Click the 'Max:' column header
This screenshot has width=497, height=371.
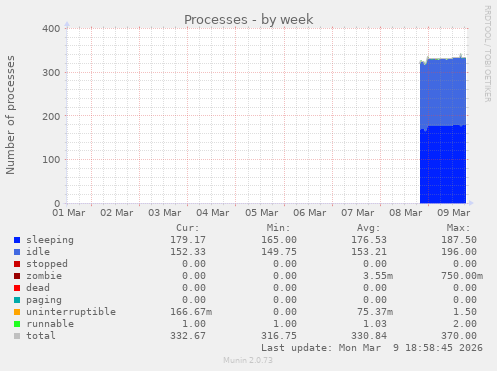458,228
